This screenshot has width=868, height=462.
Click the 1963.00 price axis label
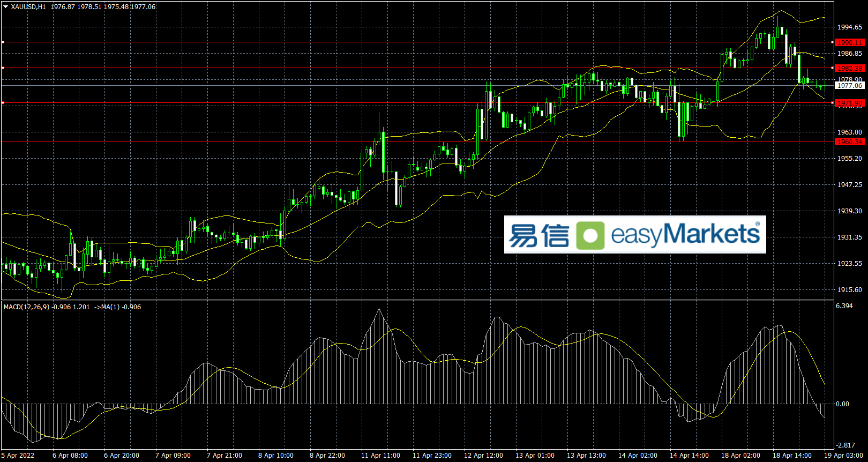[850, 132]
